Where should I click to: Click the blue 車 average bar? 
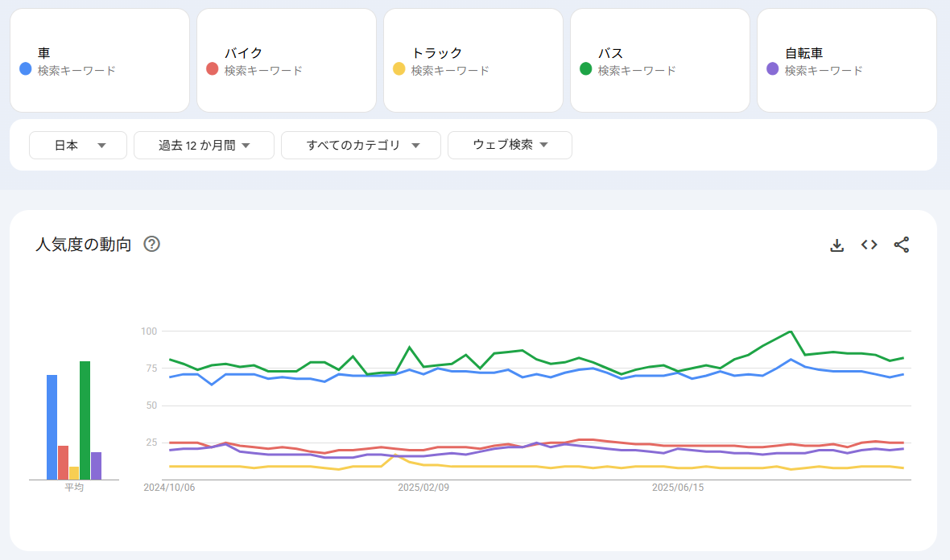[x=52, y=426]
